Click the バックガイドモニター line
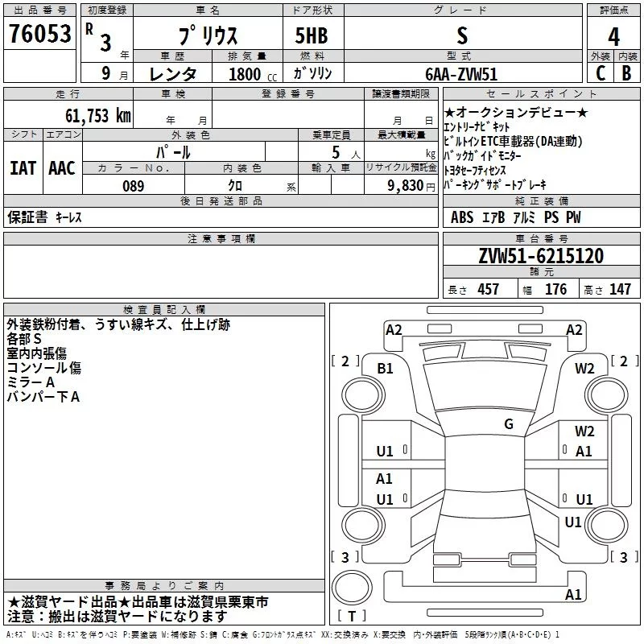 point(482,155)
